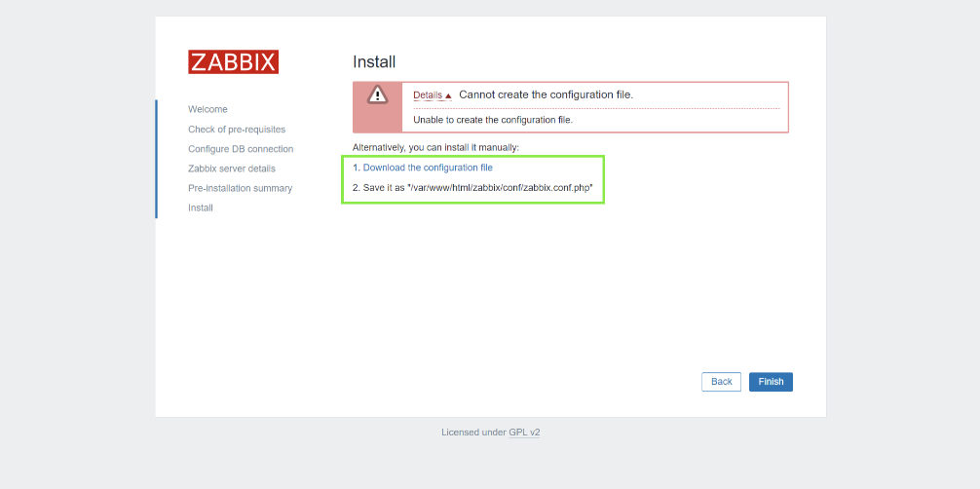Select the Welcome step in sidebar
Image resolution: width=980 pixels, height=489 pixels.
tap(207, 109)
